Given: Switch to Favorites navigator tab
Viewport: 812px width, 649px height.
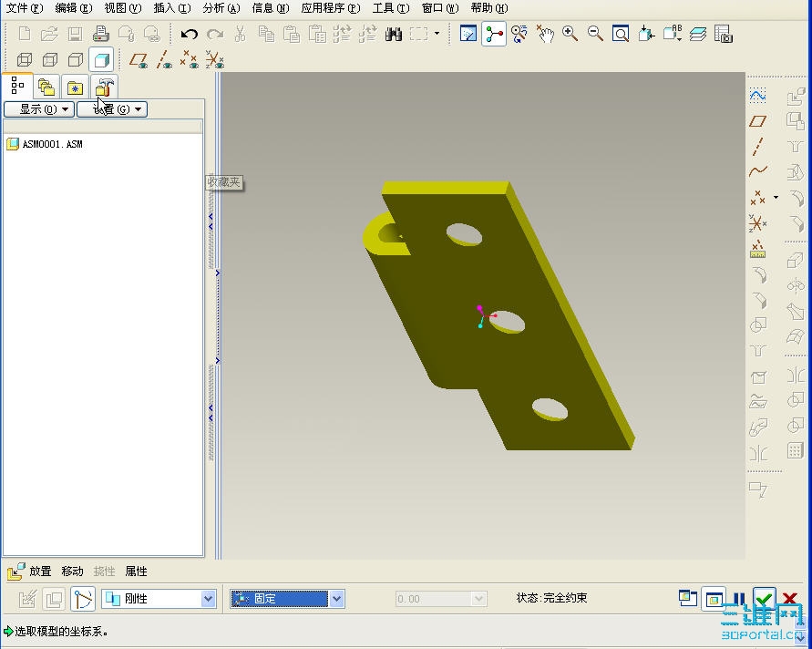Looking at the screenshot, I should coord(75,87).
